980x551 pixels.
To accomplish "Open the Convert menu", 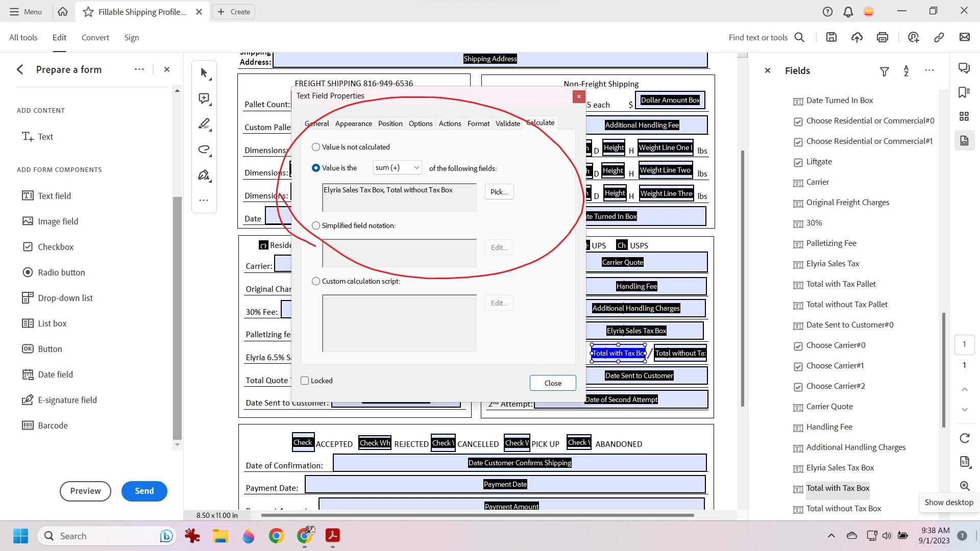I will (95, 37).
